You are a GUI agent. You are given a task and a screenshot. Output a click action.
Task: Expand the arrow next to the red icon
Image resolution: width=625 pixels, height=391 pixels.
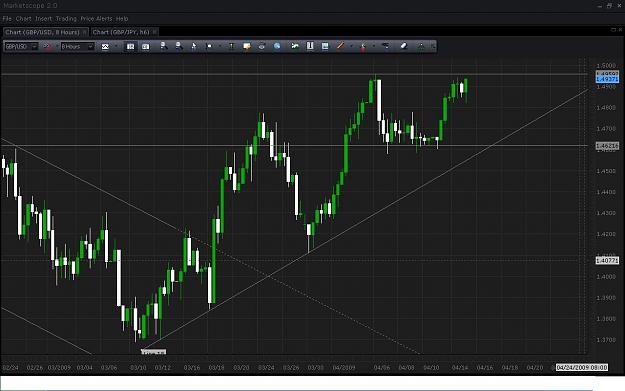[x=57, y=47]
